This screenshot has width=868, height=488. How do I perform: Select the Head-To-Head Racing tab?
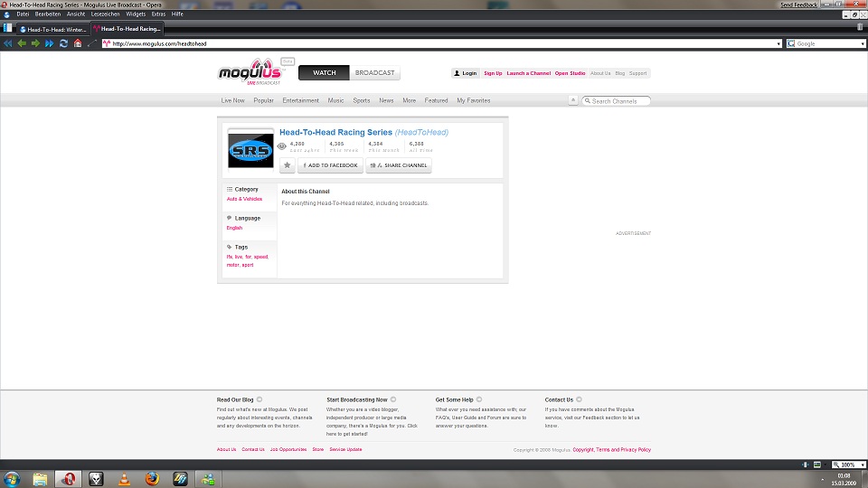click(x=127, y=29)
